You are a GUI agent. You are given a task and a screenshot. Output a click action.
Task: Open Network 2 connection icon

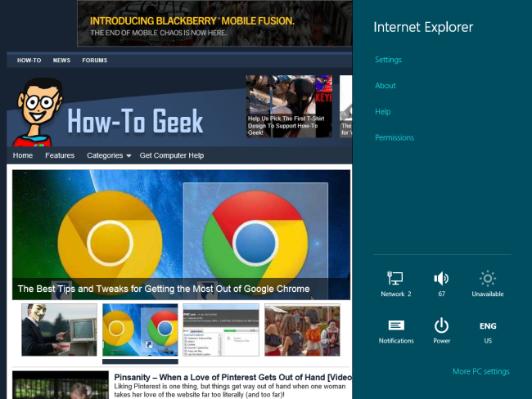pos(395,284)
